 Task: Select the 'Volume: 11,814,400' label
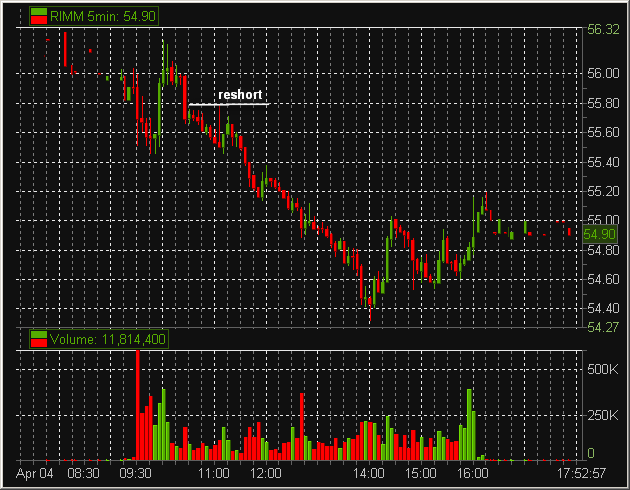(x=108, y=339)
